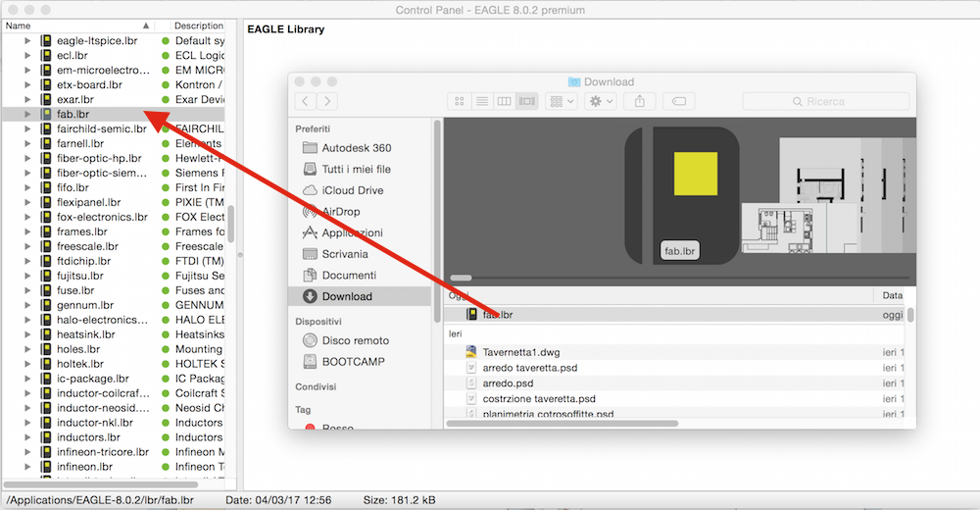
Task: Expand the fifo.lbr library
Action: (27, 187)
